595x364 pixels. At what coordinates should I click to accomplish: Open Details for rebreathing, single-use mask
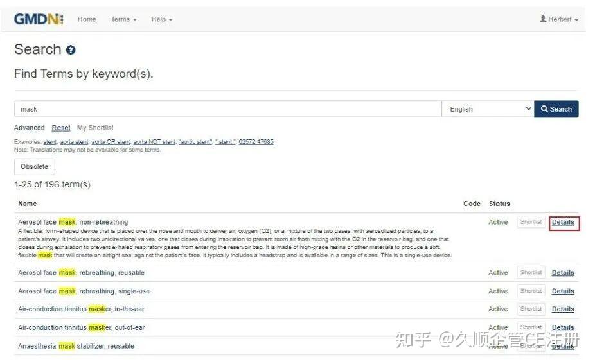pyautogui.click(x=563, y=291)
